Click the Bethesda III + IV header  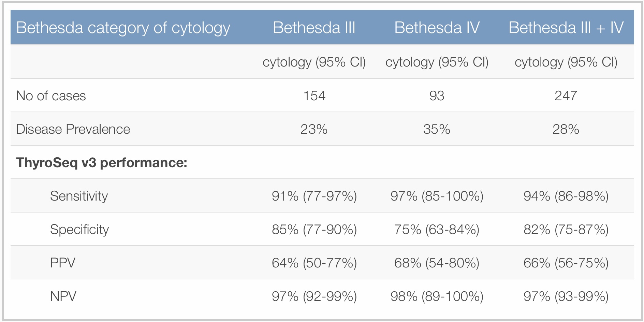pos(566,28)
